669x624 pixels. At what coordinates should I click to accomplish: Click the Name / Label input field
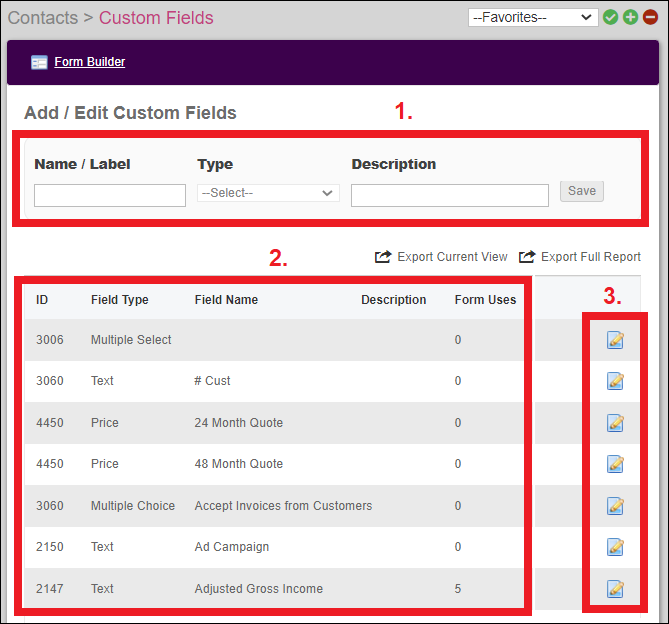click(110, 195)
